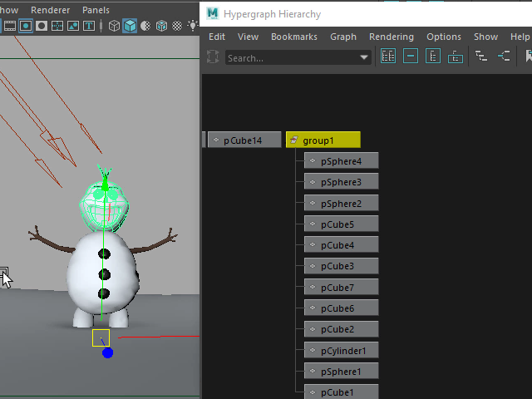Select the group1 node in hierarchy
532x399 pixels.
[323, 140]
